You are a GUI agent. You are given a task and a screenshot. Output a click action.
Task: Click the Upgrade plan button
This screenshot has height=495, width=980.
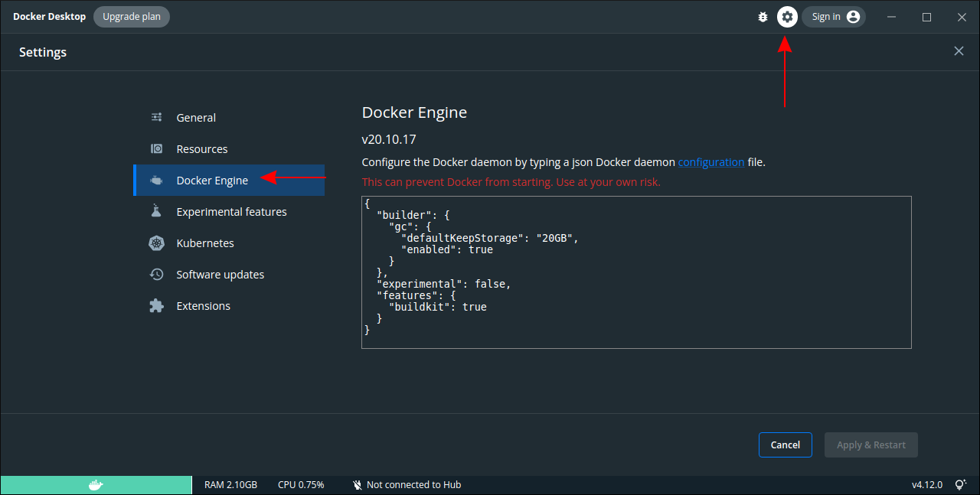coord(131,16)
